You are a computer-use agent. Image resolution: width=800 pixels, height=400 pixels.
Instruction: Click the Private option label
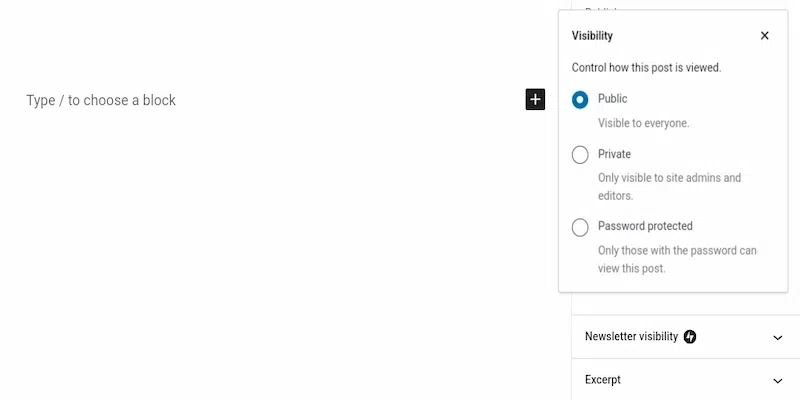pyautogui.click(x=614, y=154)
